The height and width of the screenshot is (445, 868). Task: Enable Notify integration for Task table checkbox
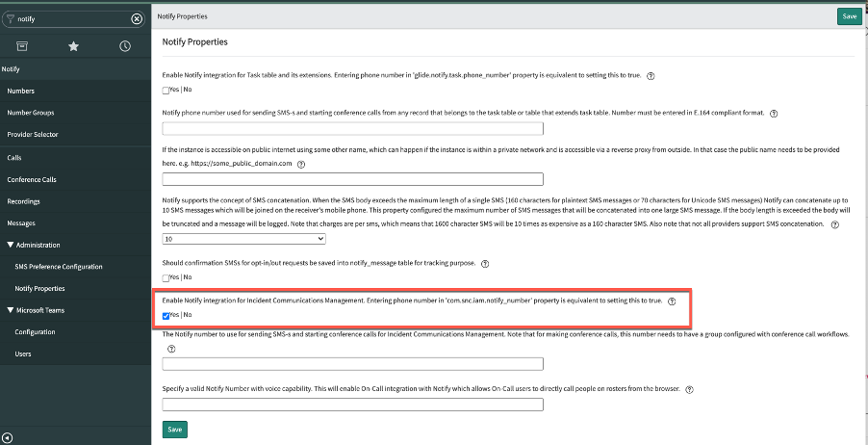point(166,91)
